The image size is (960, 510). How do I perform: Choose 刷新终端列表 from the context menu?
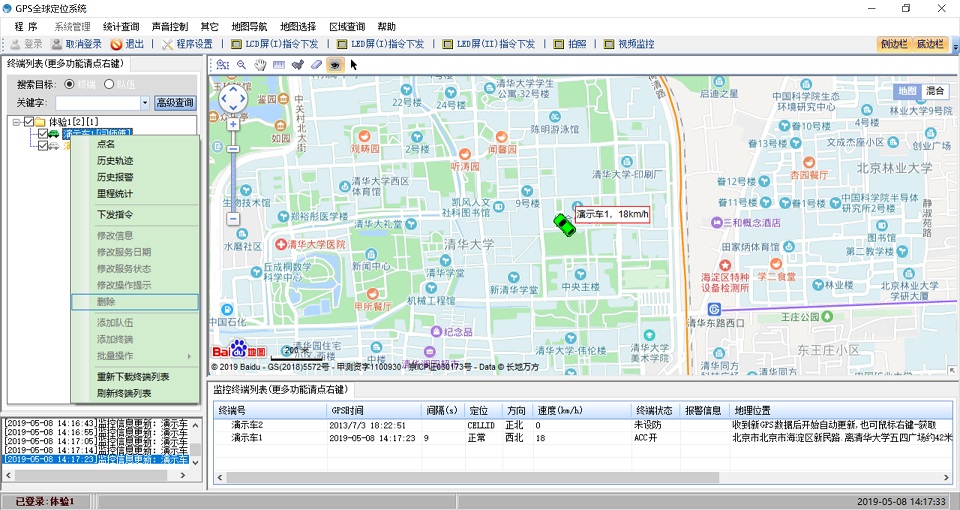click(135, 393)
